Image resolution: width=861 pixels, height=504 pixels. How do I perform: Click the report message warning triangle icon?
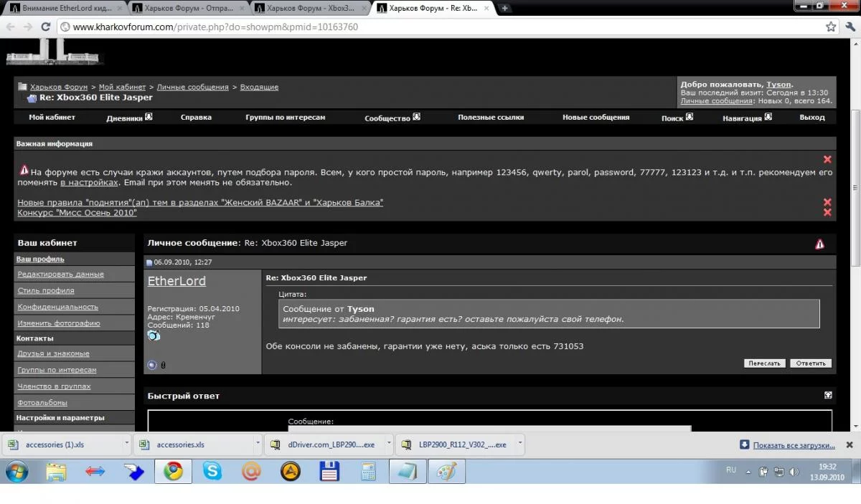[x=819, y=244]
